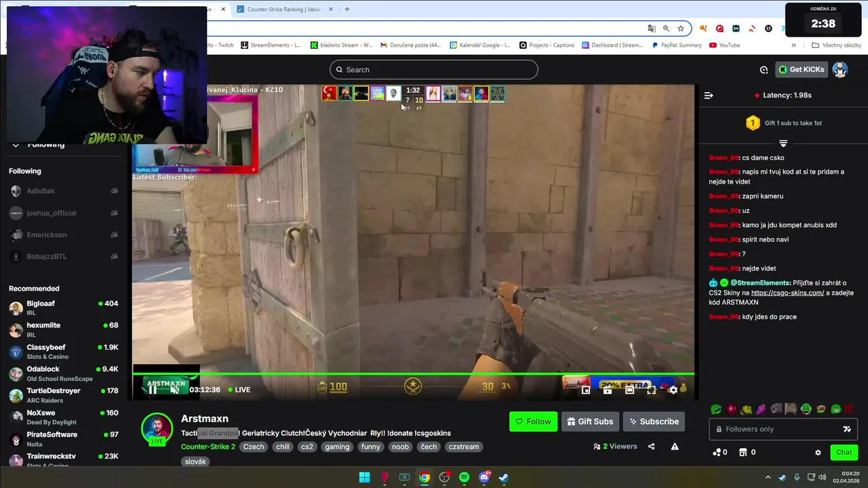Pause the Arstmaxn stream playback
This screenshot has width=868, height=488.
[x=153, y=389]
